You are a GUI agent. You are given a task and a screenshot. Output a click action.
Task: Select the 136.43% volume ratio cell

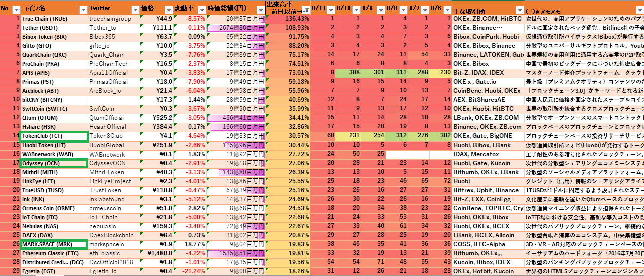[x=288, y=19]
